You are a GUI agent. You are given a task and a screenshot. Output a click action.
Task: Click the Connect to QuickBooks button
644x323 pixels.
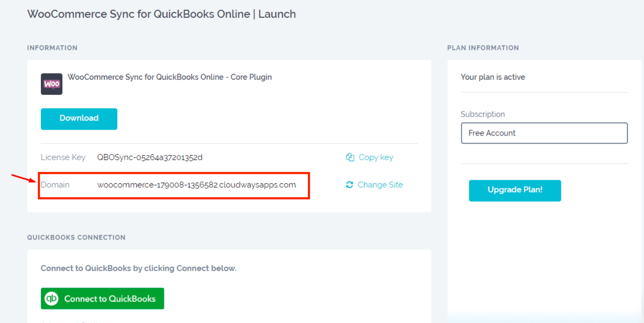pos(102,299)
